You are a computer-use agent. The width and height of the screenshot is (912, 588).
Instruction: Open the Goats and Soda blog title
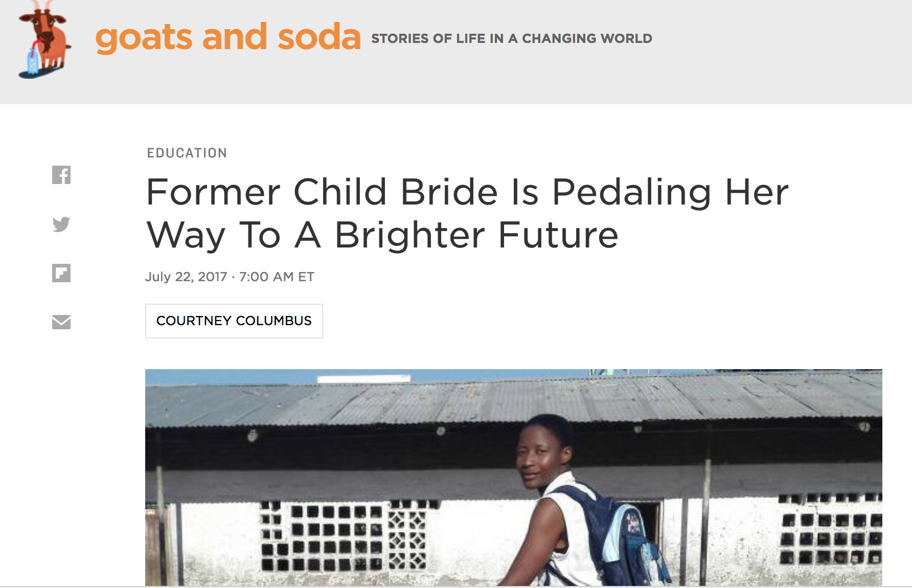(228, 37)
